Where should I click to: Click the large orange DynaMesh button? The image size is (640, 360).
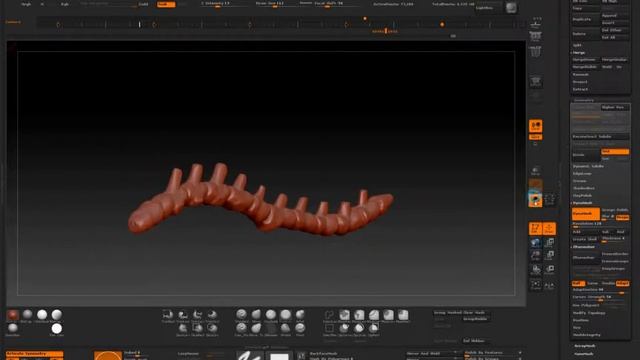pos(586,214)
